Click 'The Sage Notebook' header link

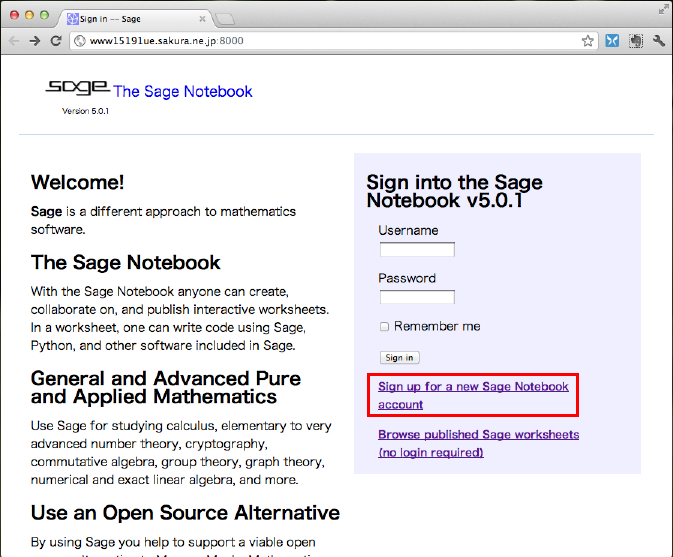(x=183, y=92)
